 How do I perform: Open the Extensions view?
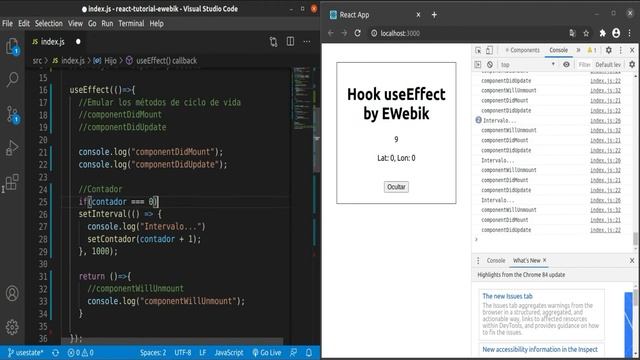[x=11, y=182]
